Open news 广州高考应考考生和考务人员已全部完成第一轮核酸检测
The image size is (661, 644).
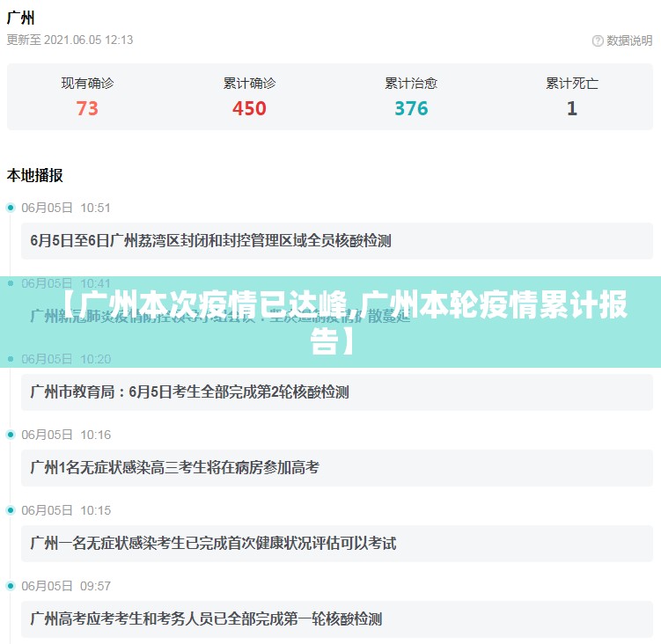(x=337, y=619)
